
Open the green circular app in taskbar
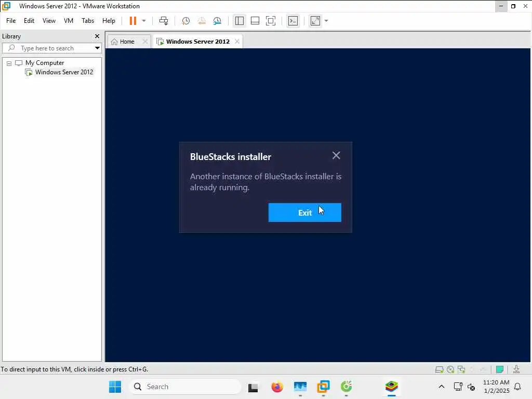[x=346, y=387]
